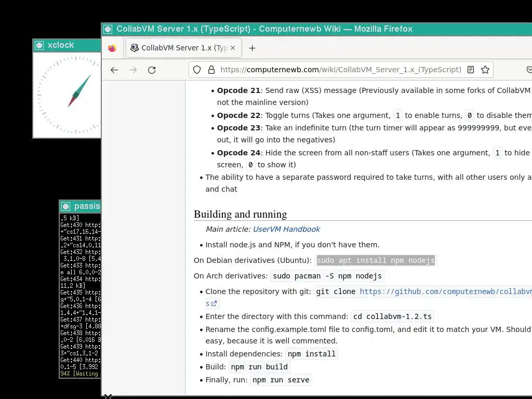Viewport: 532px width, 399px height.
Task: Toggle reader view icon in address bar
Action: [x=471, y=70]
